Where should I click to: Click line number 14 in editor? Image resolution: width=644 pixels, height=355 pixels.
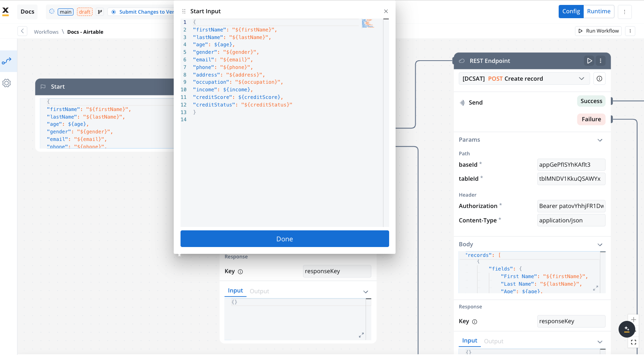pos(184,120)
